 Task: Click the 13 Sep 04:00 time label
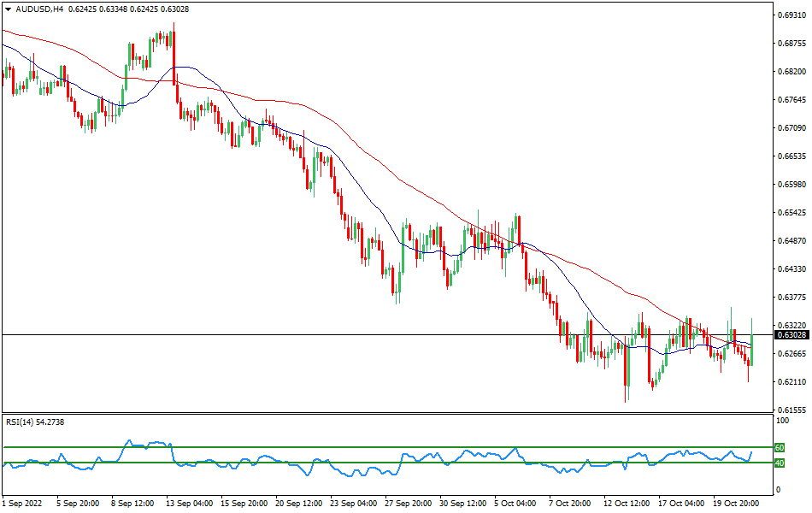coord(188,504)
